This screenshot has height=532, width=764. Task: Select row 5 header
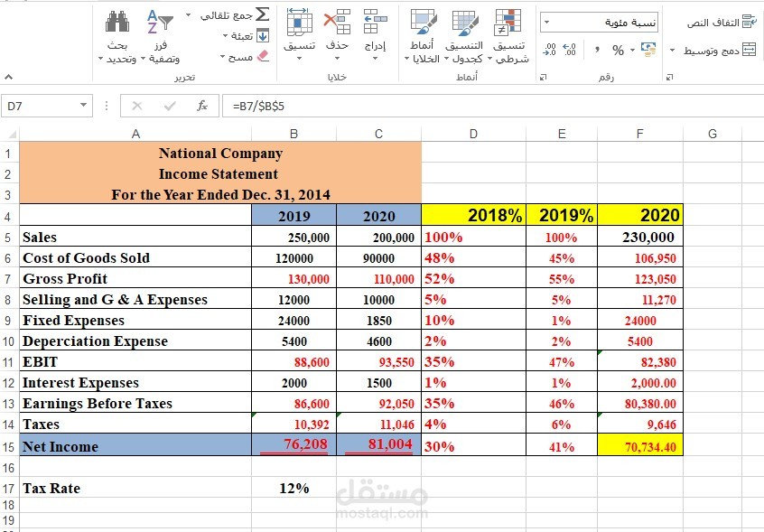pyautogui.click(x=9, y=237)
